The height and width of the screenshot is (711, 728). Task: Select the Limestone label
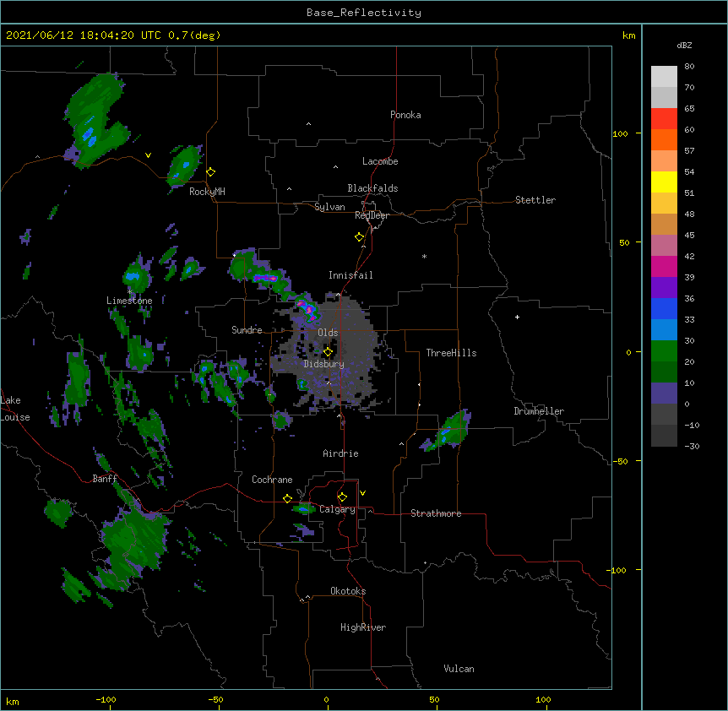[129, 301]
